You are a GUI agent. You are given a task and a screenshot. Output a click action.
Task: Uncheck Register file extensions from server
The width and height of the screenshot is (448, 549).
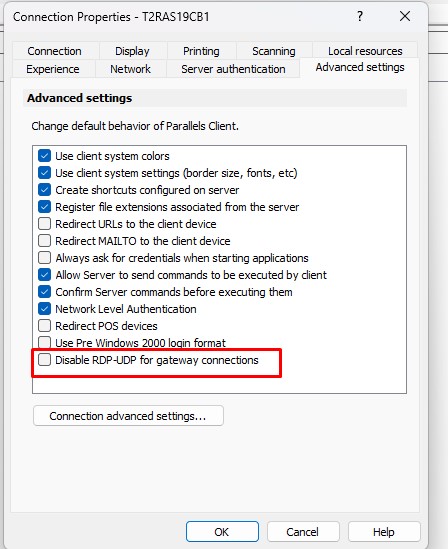coord(44,207)
